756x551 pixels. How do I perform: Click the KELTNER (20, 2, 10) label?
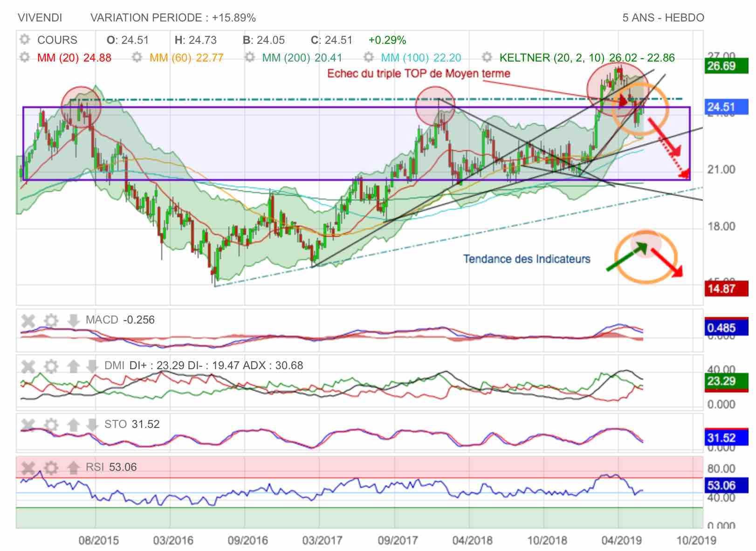point(587,58)
